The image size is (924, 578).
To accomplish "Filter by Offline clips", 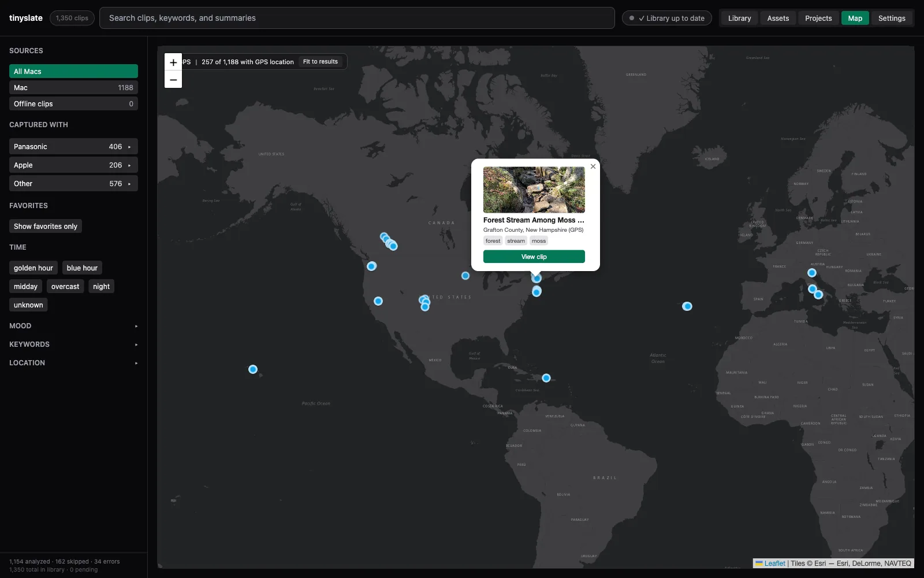I will point(73,103).
